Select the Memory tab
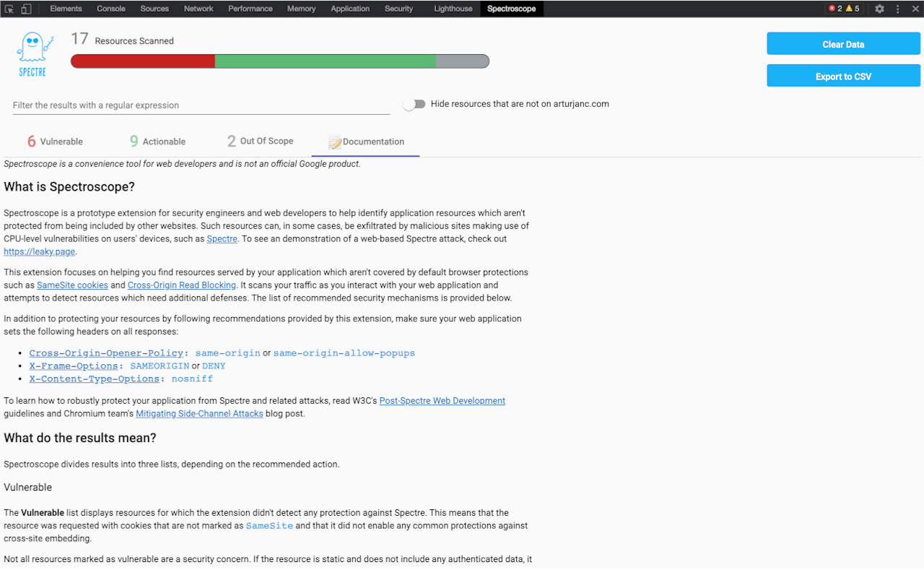Screen dimensions: 924x578 [301, 9]
